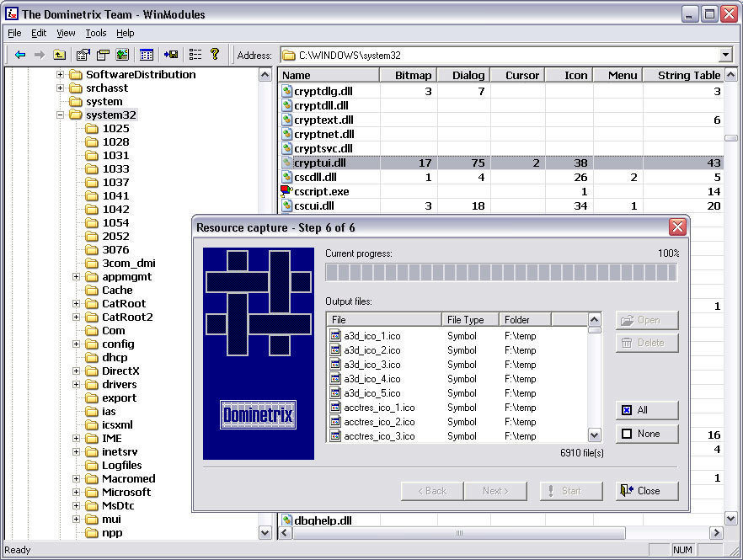
Task: Click the Up one folder toolbar icon
Action: [59, 55]
